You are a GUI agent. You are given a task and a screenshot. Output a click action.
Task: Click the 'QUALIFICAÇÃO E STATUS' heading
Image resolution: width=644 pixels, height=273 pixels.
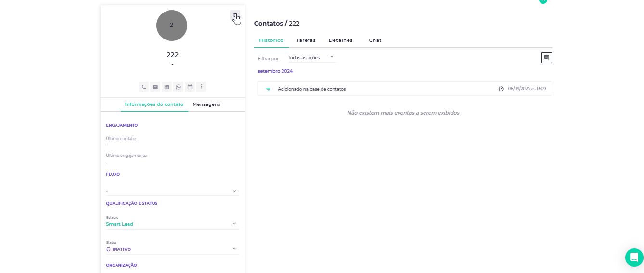click(x=132, y=203)
